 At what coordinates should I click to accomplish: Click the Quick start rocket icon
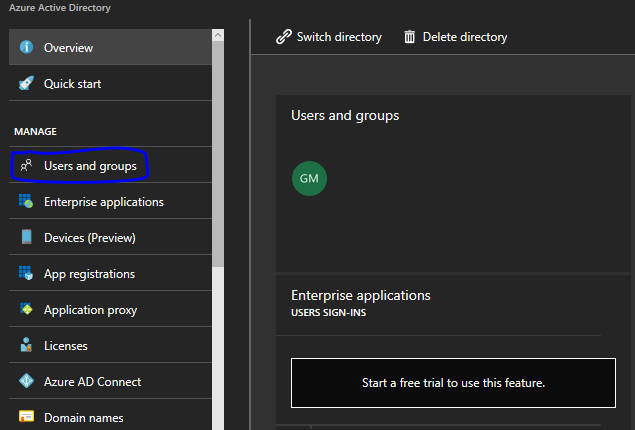[x=26, y=83]
